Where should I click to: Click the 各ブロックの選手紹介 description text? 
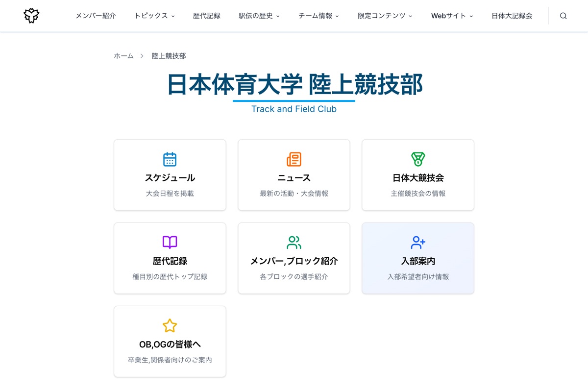(294, 277)
